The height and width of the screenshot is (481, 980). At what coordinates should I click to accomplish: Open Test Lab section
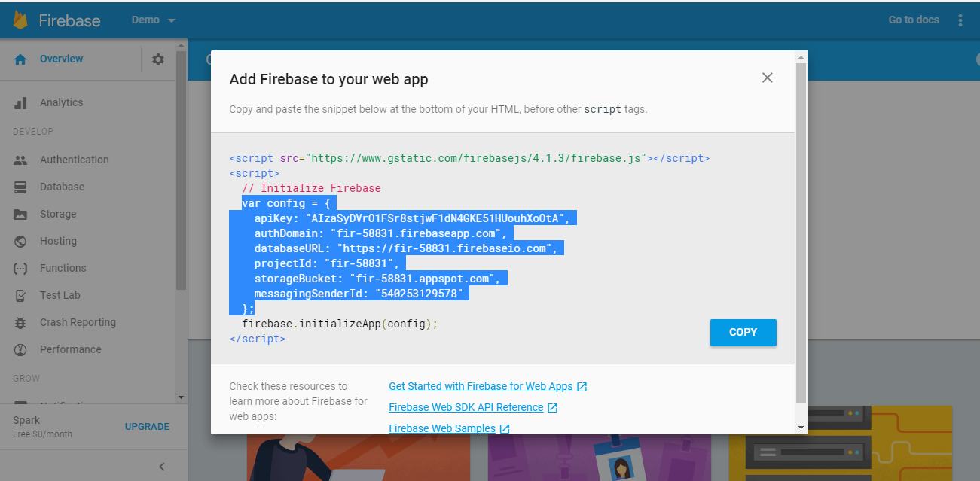(60, 296)
